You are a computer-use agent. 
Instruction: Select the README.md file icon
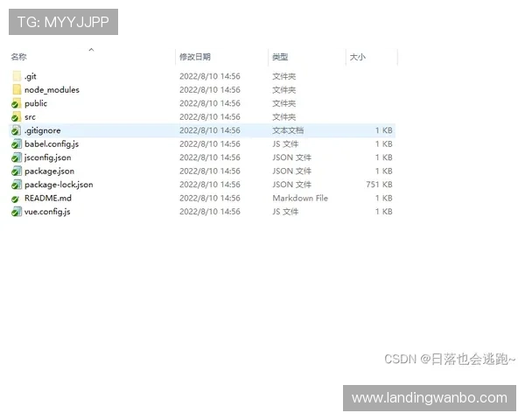pos(16,199)
